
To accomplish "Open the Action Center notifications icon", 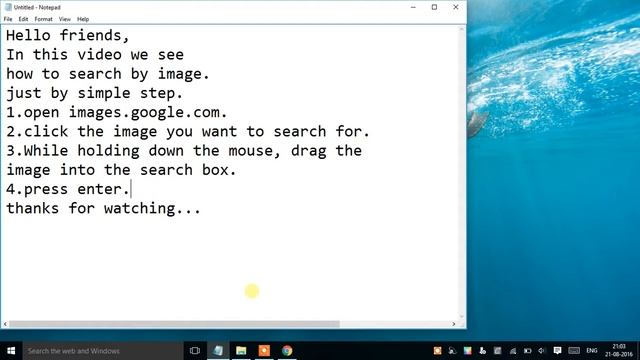I will (x=557, y=351).
